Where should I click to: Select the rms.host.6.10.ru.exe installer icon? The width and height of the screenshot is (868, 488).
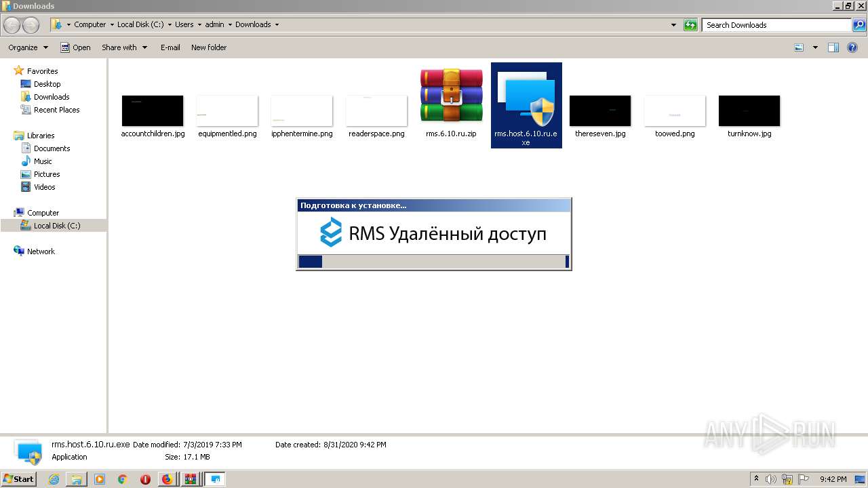click(x=526, y=98)
